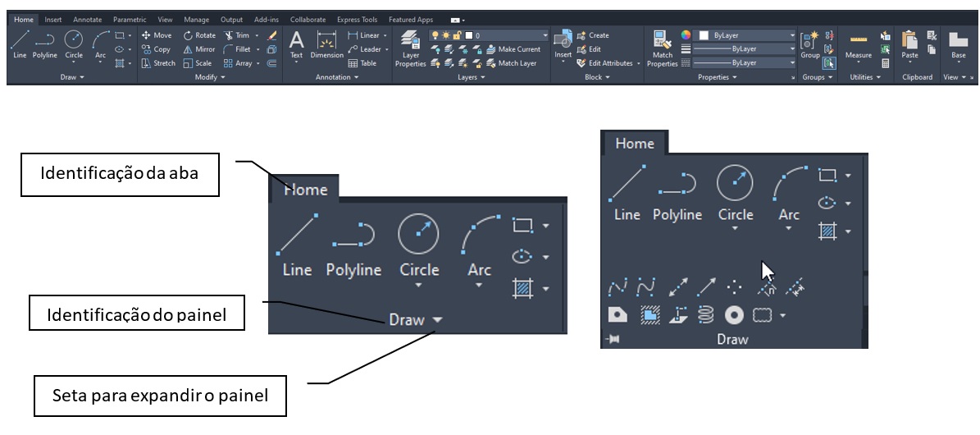Click the Spline Fit tool in expanded Draw panel
Screen dimensions: 980x435
click(618, 287)
